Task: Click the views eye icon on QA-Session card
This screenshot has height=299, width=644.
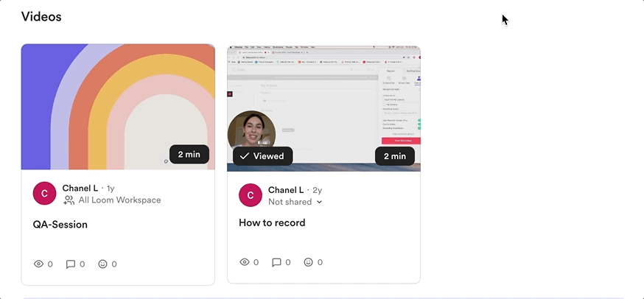Action: point(39,264)
